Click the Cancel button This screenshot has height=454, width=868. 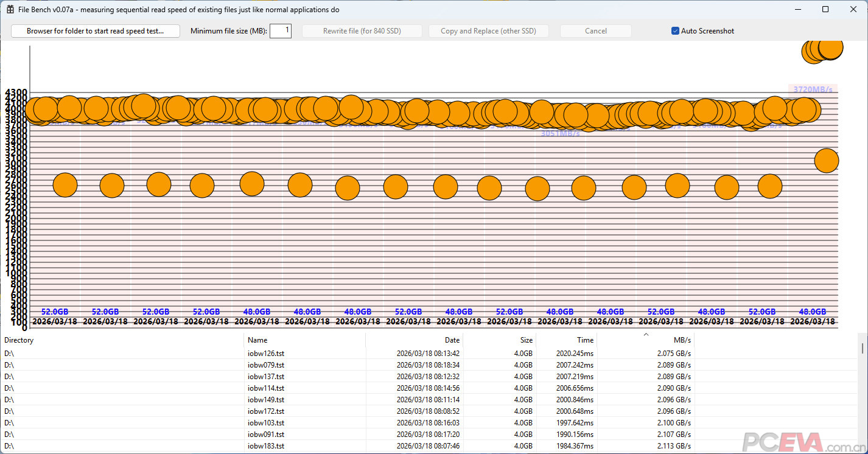[595, 31]
